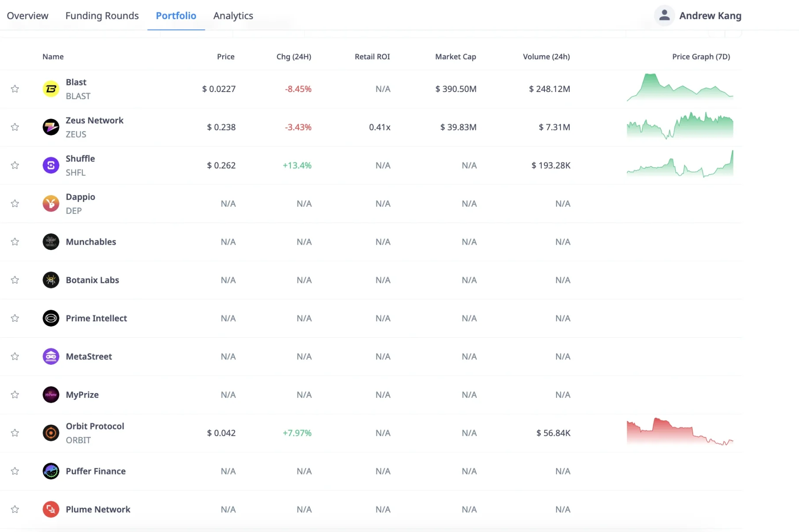
Task: Click the user avatar icon beside Andrew Kang
Action: pyautogui.click(x=664, y=15)
